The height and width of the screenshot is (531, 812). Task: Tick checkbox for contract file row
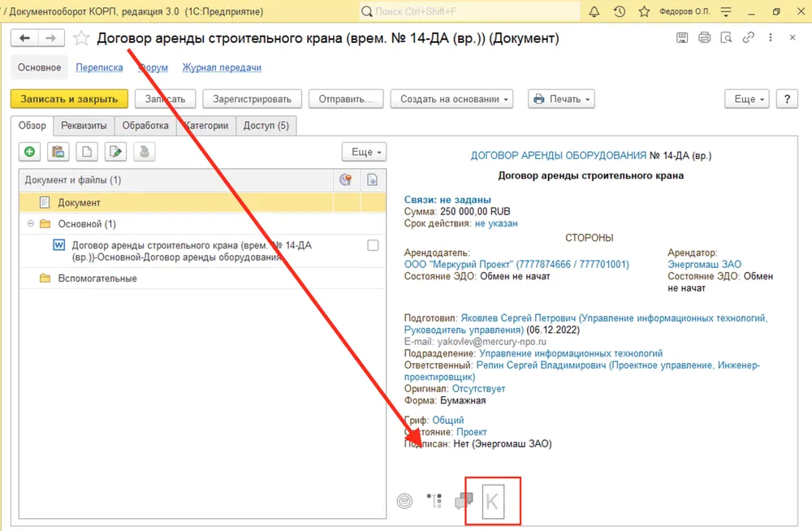(x=373, y=245)
